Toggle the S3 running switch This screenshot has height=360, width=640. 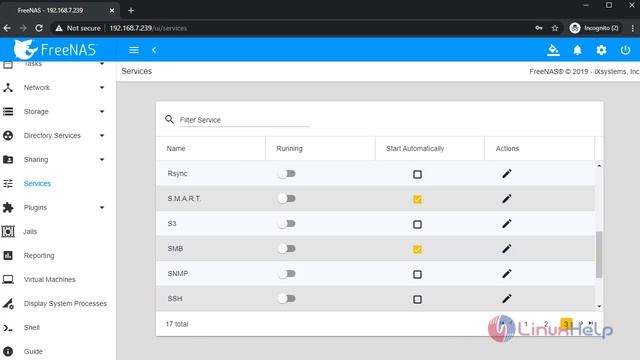pyautogui.click(x=287, y=224)
